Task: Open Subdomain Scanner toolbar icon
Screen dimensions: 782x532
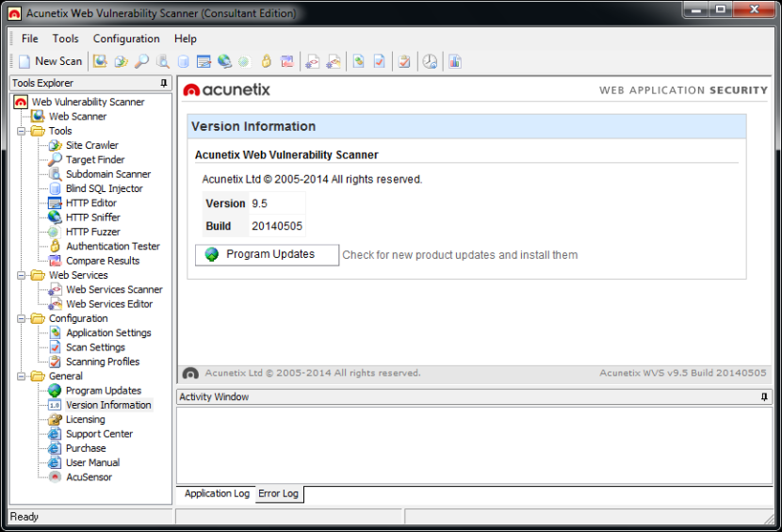Action: 163,61
